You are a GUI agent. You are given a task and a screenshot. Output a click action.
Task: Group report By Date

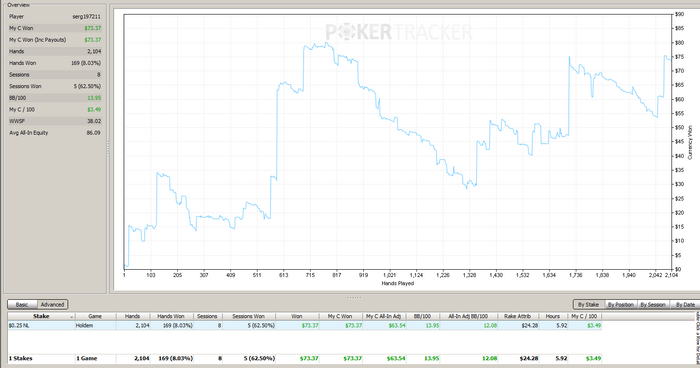[685, 305]
